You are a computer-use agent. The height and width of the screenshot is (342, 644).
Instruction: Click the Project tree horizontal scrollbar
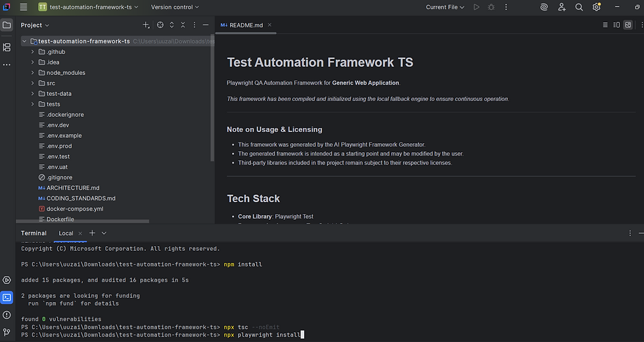pyautogui.click(x=83, y=221)
